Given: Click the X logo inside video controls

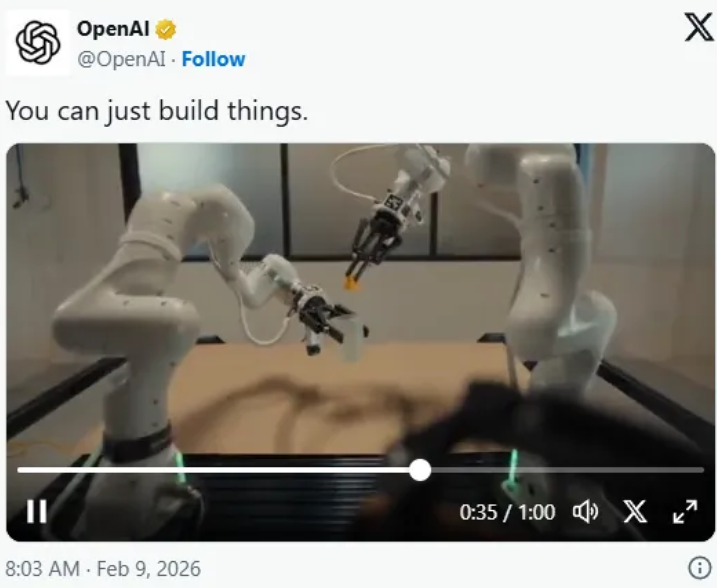Looking at the screenshot, I should (635, 511).
